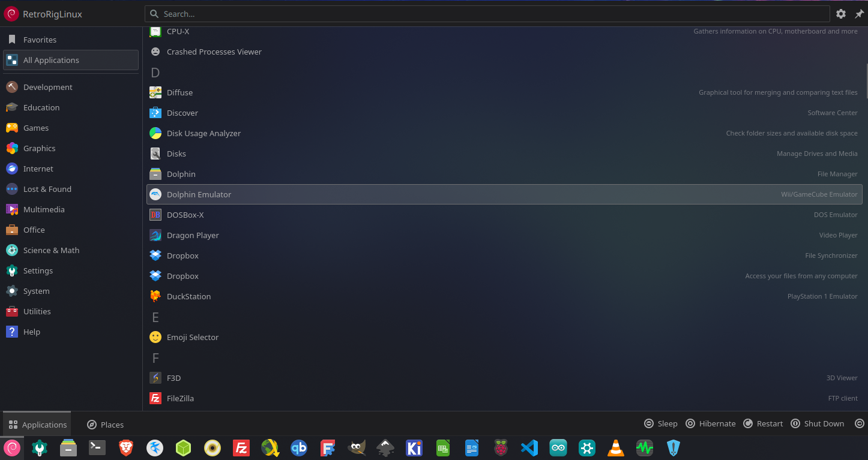This screenshot has width=868, height=460.
Task: Open Disk Usage Analyzer
Action: coord(203,133)
